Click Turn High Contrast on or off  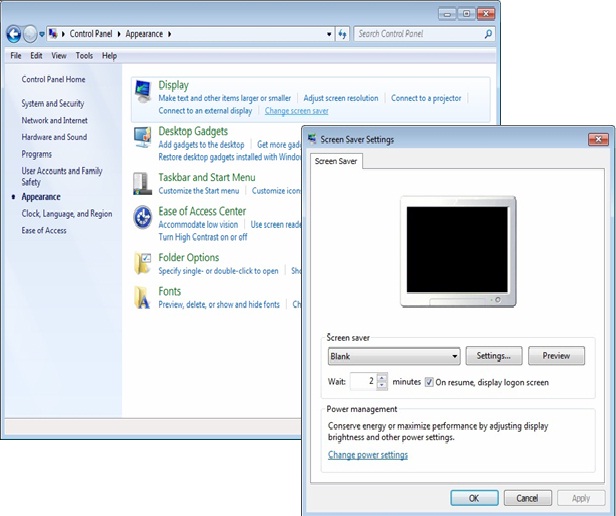click(203, 237)
